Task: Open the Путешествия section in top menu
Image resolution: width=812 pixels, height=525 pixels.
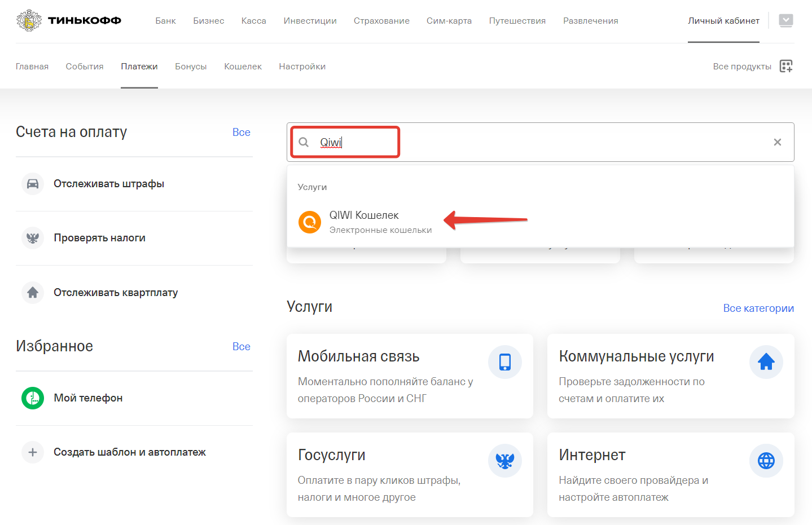Action: click(x=517, y=21)
